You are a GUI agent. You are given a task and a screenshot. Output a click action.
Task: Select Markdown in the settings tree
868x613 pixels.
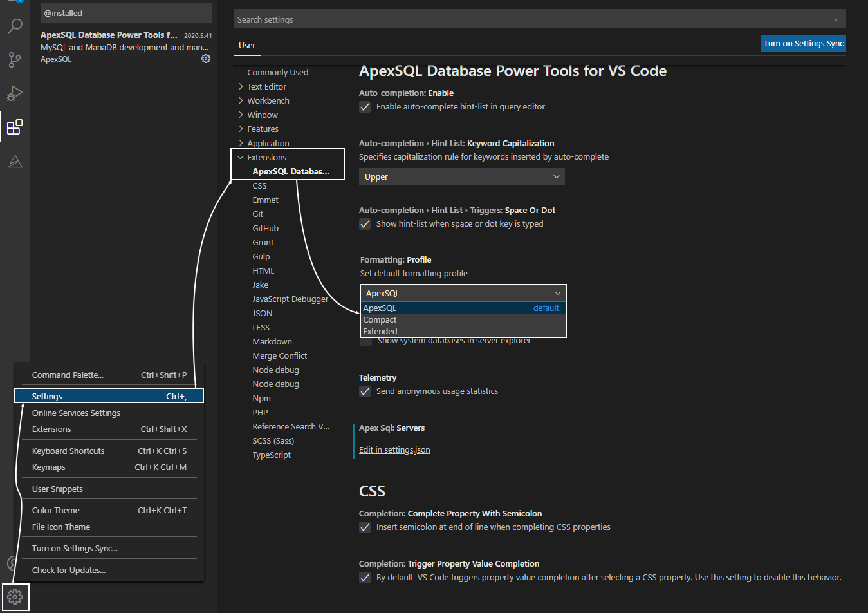pyautogui.click(x=272, y=341)
